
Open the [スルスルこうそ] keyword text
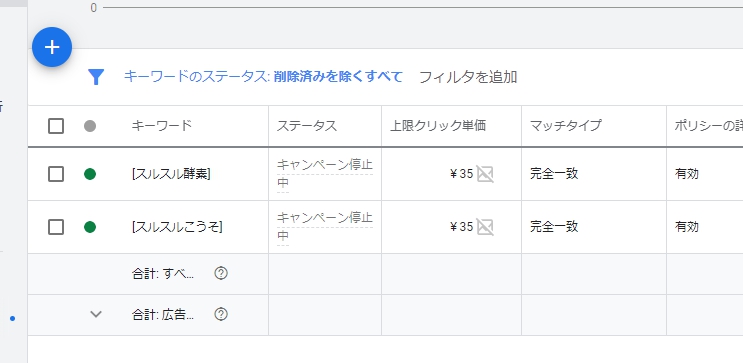pos(177,227)
